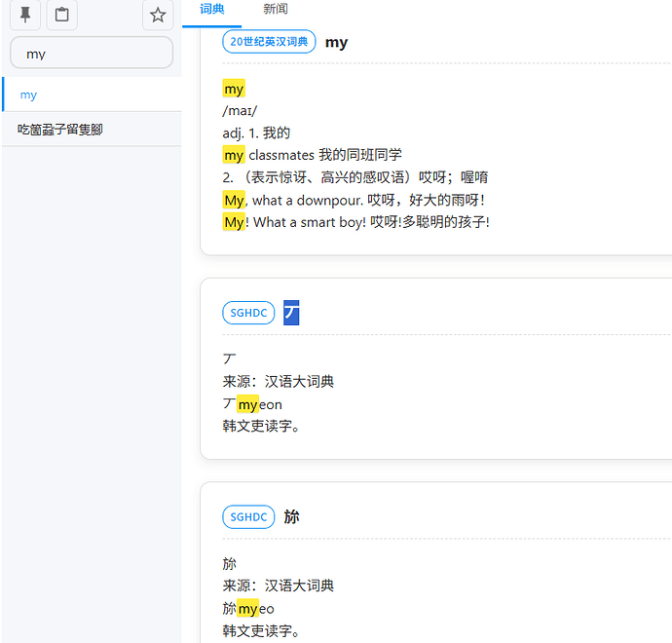Click definition 2 "哎呀；喔唷" line
Viewport: 672px width, 643px height.
pos(355,177)
